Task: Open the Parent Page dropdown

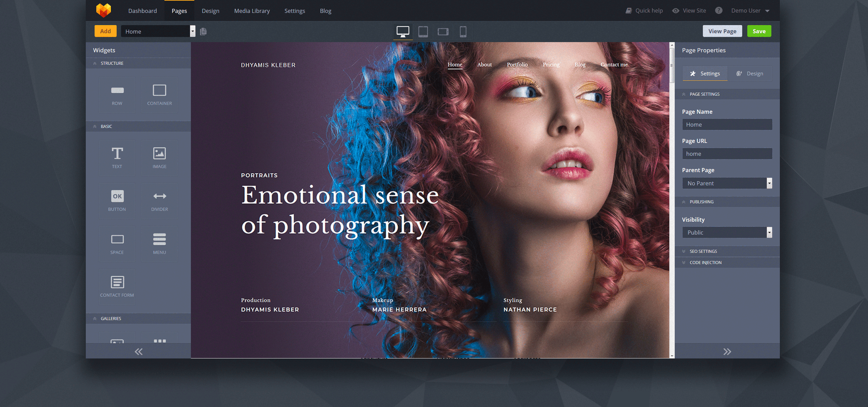Action: tap(727, 183)
